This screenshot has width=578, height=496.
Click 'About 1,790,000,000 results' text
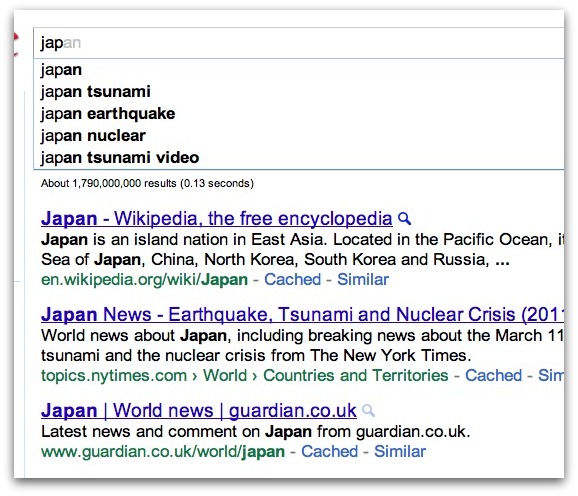coord(109,183)
